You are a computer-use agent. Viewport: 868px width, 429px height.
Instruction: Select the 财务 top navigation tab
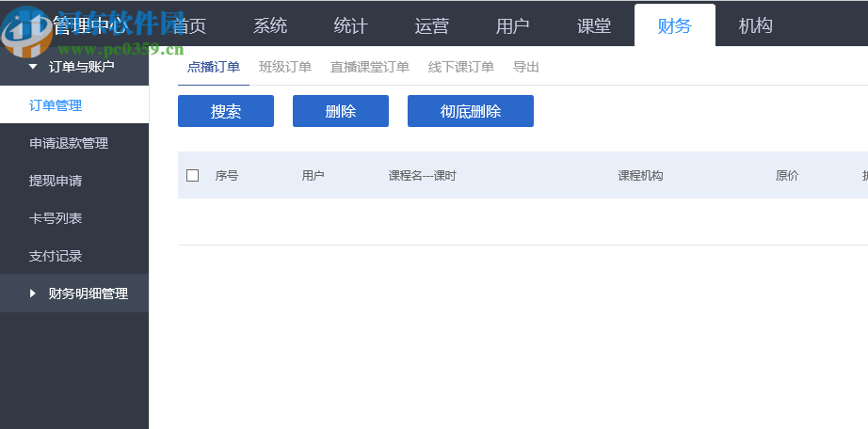(x=675, y=25)
